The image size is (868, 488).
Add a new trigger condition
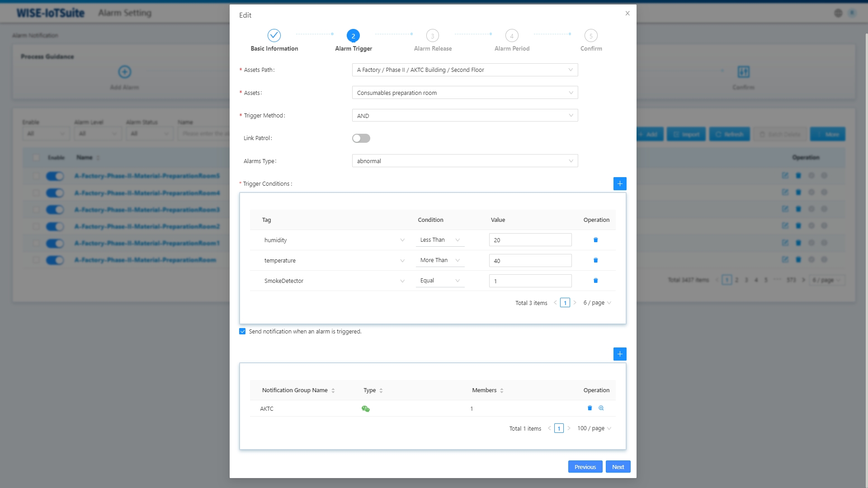(x=620, y=183)
